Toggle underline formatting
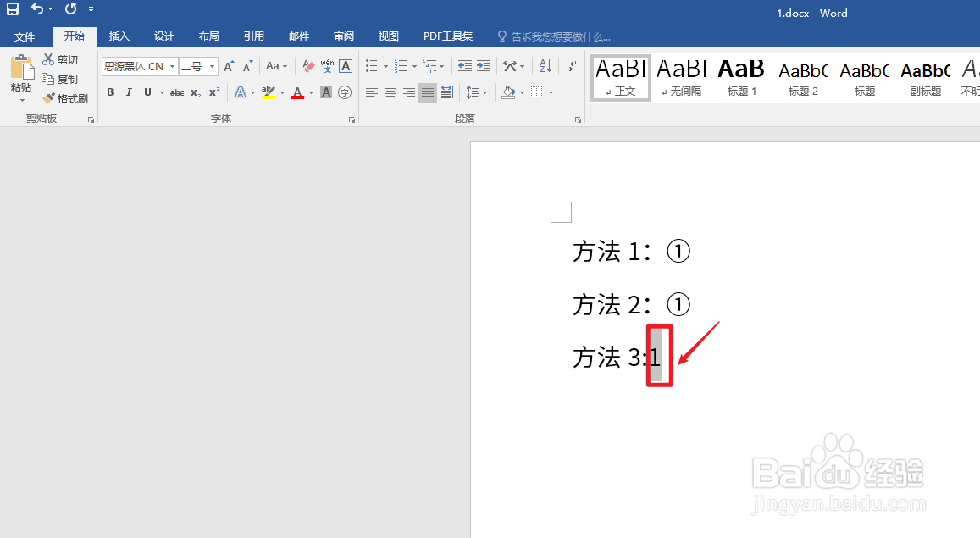This screenshot has height=538, width=980. (x=147, y=92)
